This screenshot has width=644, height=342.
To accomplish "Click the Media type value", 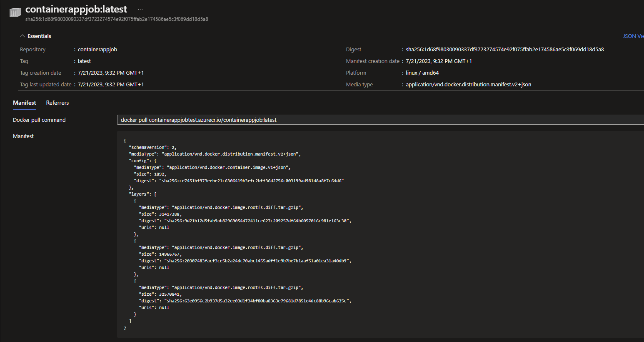I will tap(468, 84).
